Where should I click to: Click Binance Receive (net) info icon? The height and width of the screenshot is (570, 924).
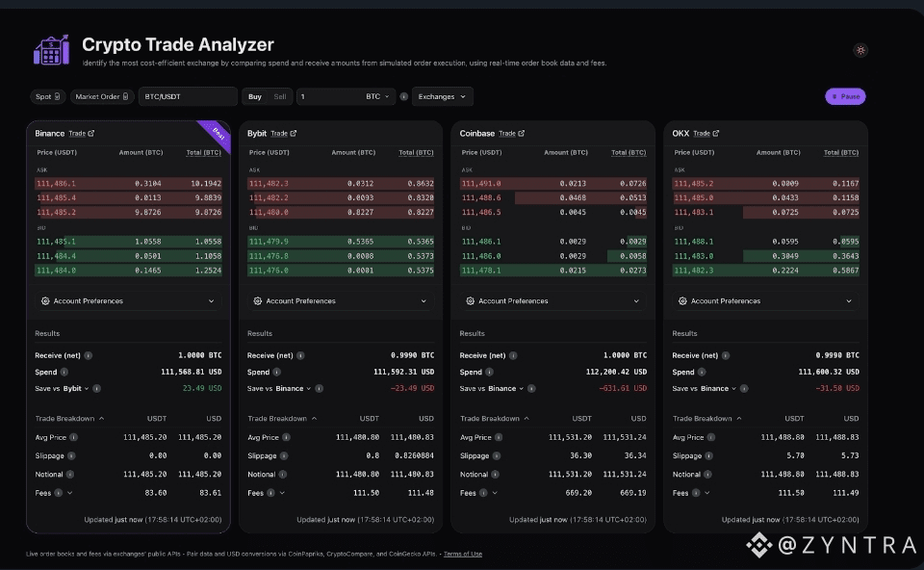pyautogui.click(x=88, y=355)
